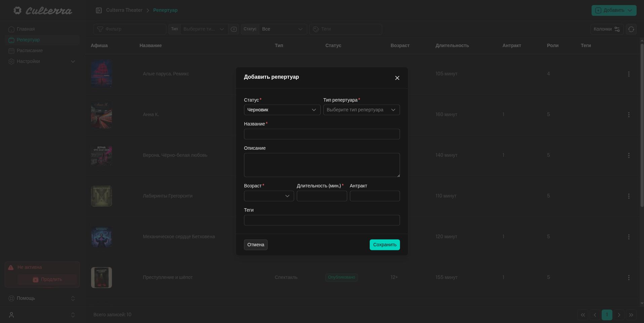
Task: Click the Название input field
Action: pos(321,134)
